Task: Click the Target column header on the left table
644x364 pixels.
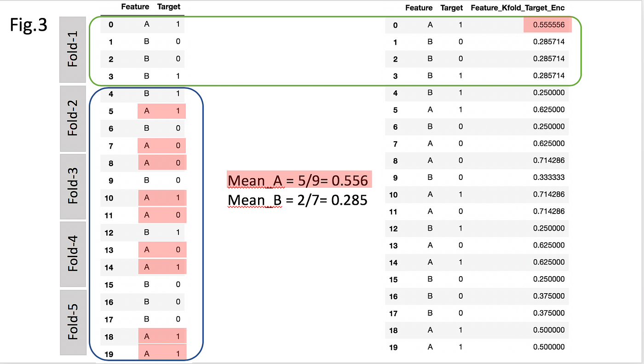Action: tap(168, 6)
